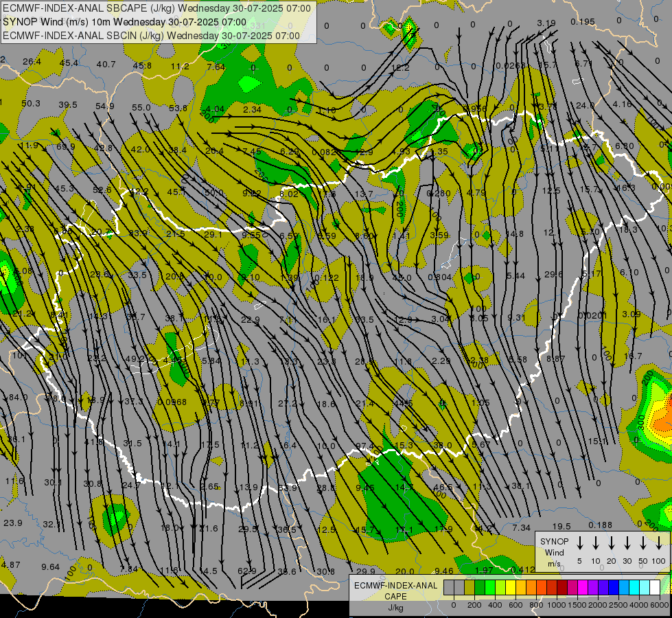Click the wind arrow above 50 m/s
Screen dimensions: 672x618
[643, 543]
